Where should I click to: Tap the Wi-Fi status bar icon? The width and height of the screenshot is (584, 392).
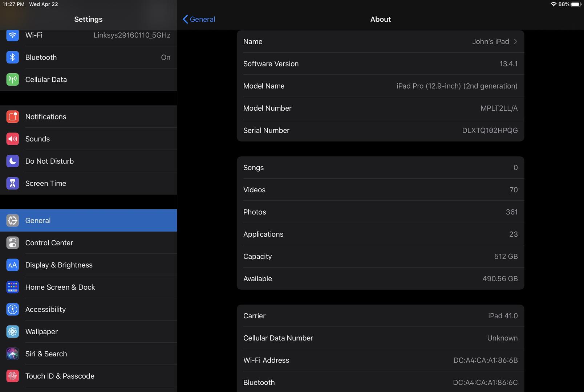(x=553, y=4)
